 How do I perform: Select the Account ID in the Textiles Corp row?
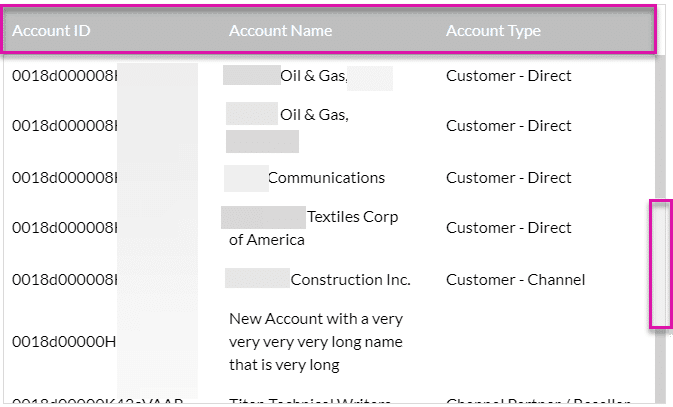pyautogui.click(x=64, y=228)
